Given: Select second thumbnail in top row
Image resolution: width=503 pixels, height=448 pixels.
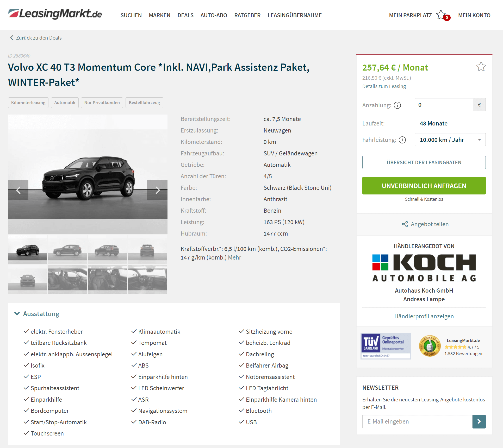Looking at the screenshot, I should (67, 250).
